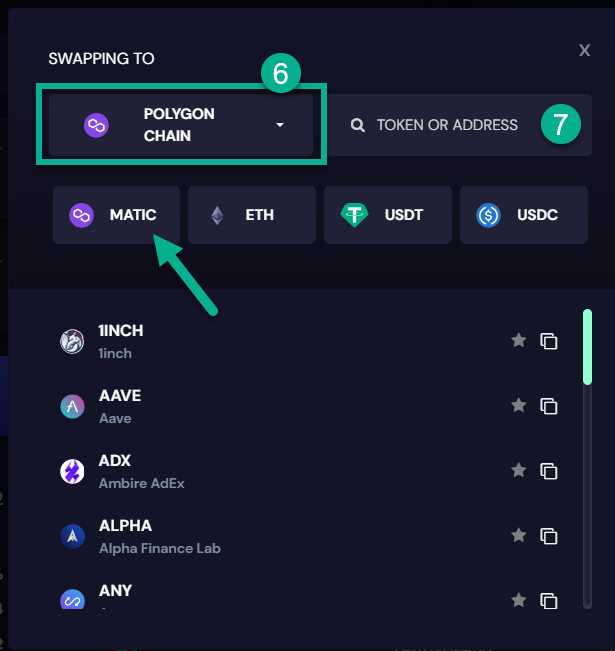Image resolution: width=615 pixels, height=651 pixels.
Task: Close the Swapping To dialog
Action: click(x=585, y=51)
